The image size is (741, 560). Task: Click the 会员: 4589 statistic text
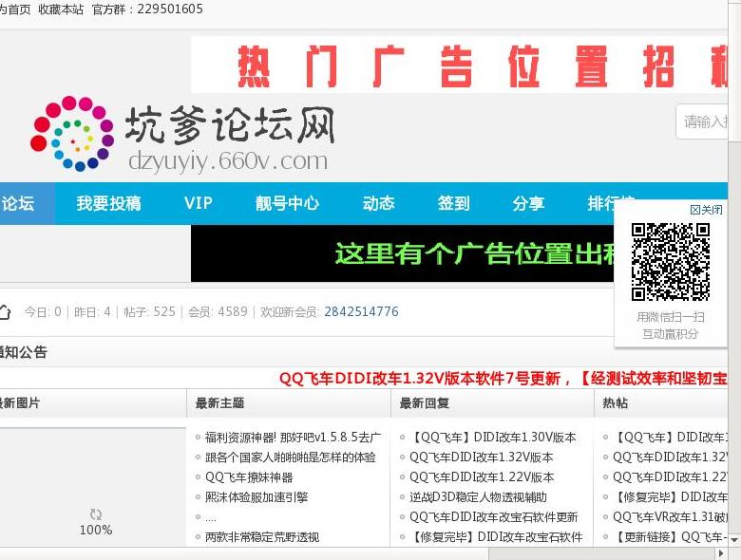(218, 311)
